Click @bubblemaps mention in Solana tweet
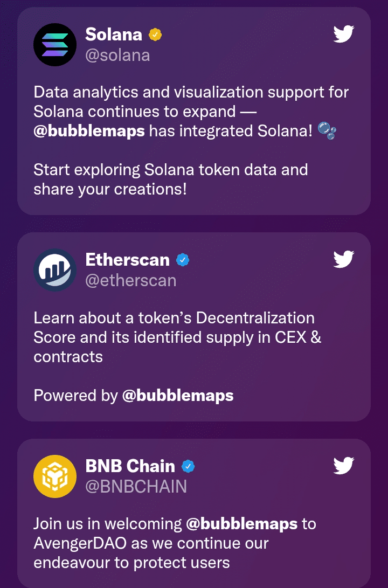 [x=89, y=132]
